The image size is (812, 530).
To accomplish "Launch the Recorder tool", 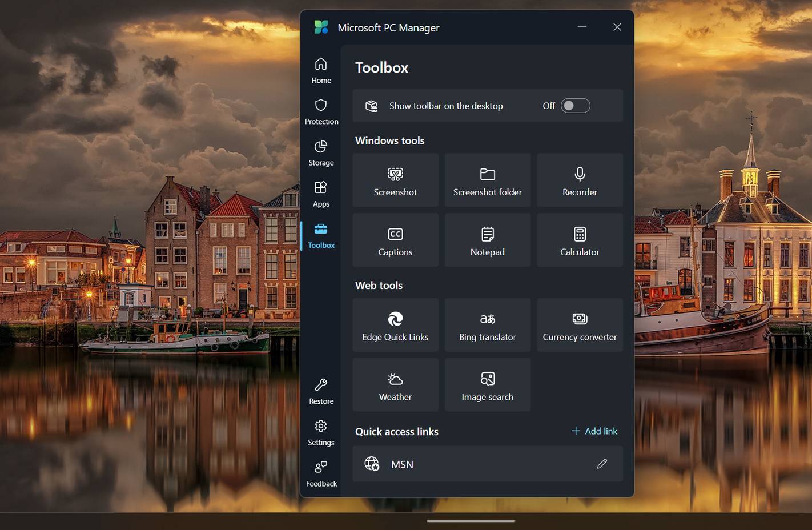I will click(579, 180).
